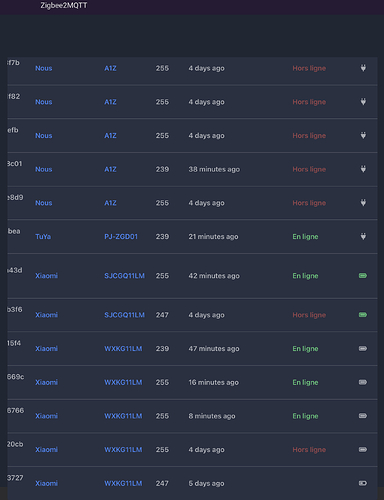The height and width of the screenshot is (500, 384).
Task: Click LQI value 239 in 15f4 row
Action: point(162,349)
